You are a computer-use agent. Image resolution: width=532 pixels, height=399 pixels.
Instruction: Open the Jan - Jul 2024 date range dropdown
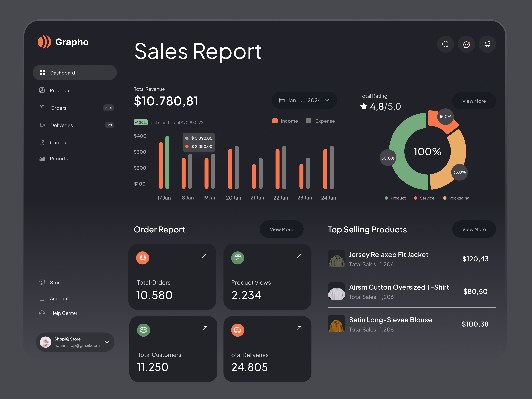click(304, 100)
